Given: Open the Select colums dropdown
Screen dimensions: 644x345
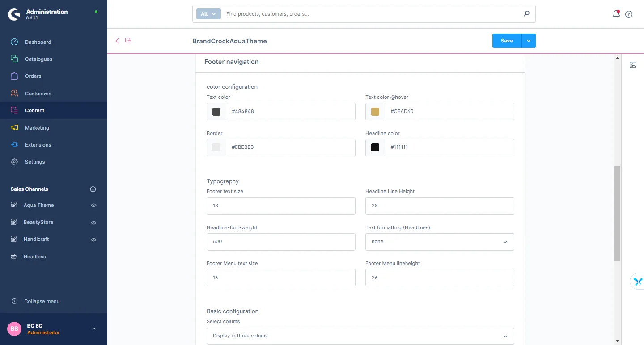Looking at the screenshot, I should click(360, 336).
